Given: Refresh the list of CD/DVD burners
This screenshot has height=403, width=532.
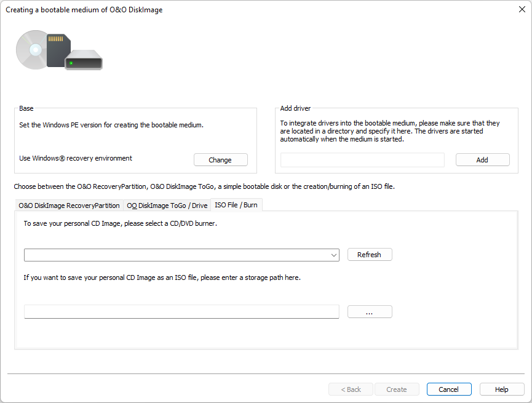Looking at the screenshot, I should 369,255.
